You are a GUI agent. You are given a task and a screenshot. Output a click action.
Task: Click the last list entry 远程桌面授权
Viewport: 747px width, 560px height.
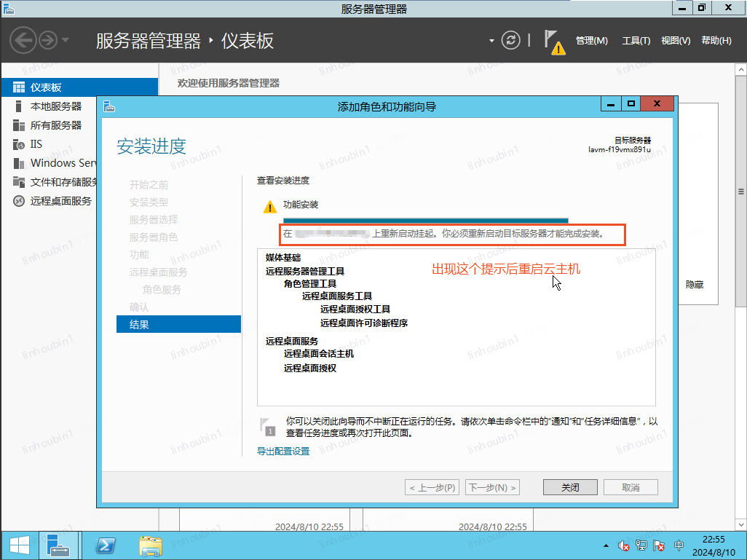coord(310,368)
